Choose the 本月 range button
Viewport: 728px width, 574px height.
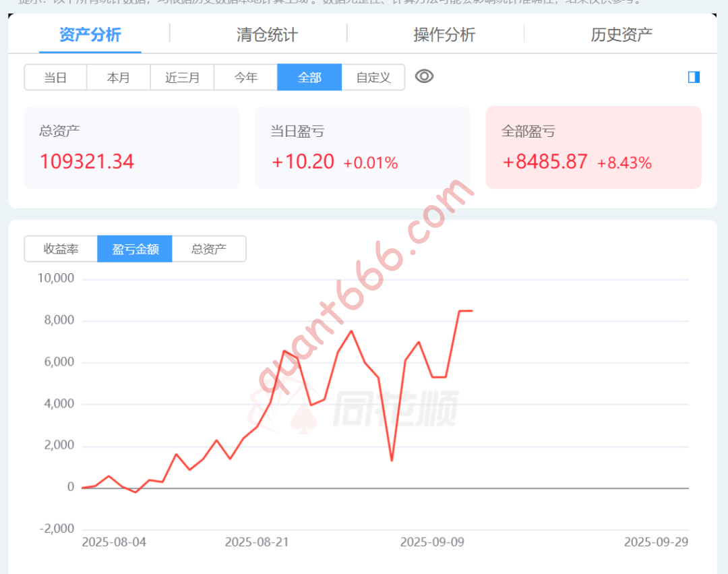[x=119, y=78]
